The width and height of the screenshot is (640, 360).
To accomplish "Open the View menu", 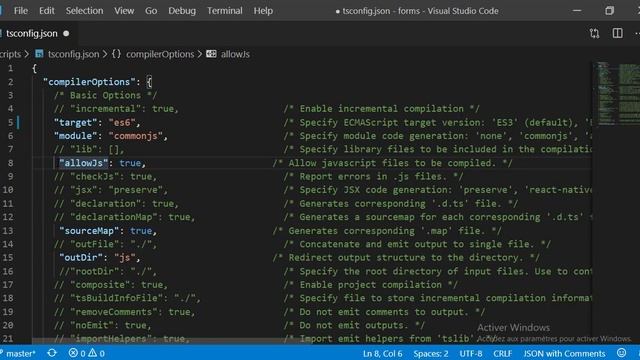I will point(124,11).
